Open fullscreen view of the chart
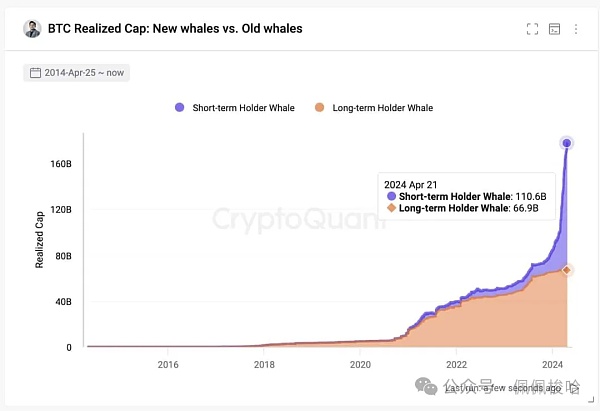Viewport: 600px width, 411px height. [x=533, y=29]
